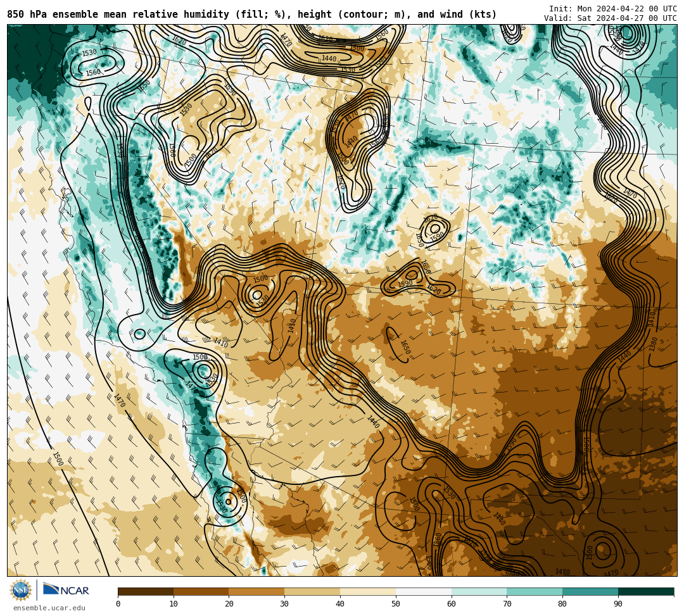Viewport: 684px width, 616px height.
Task: Select the 30-40% tan colorbar swatch
Action: coord(312,591)
